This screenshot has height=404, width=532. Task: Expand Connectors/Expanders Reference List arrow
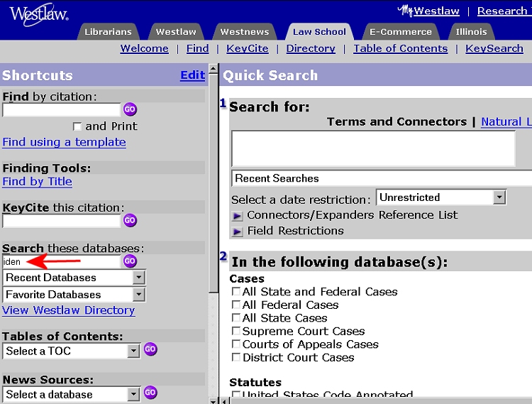(x=237, y=216)
